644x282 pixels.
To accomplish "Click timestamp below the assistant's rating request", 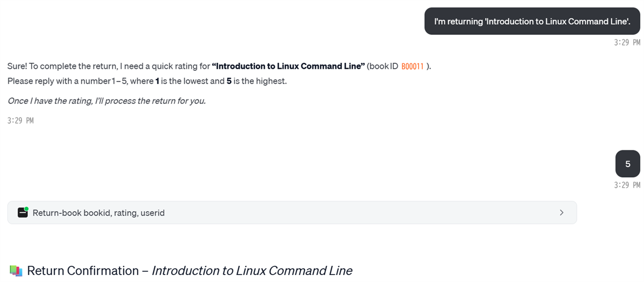I will click(20, 121).
